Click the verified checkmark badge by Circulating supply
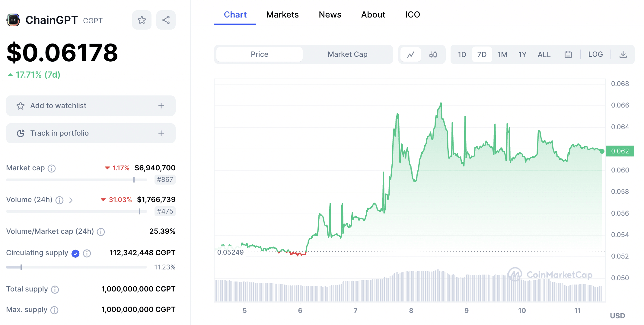Viewport: 644px width, 325px height. 75,253
